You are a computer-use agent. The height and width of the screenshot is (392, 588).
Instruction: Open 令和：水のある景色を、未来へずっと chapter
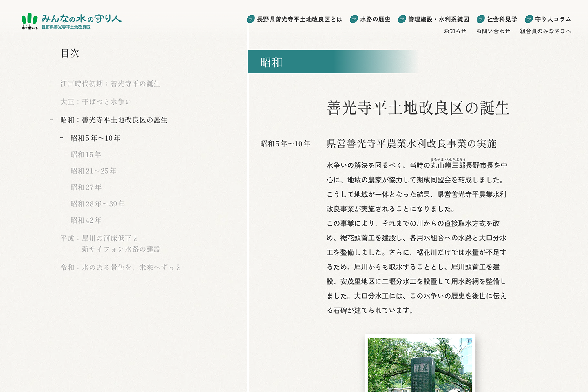(x=121, y=267)
